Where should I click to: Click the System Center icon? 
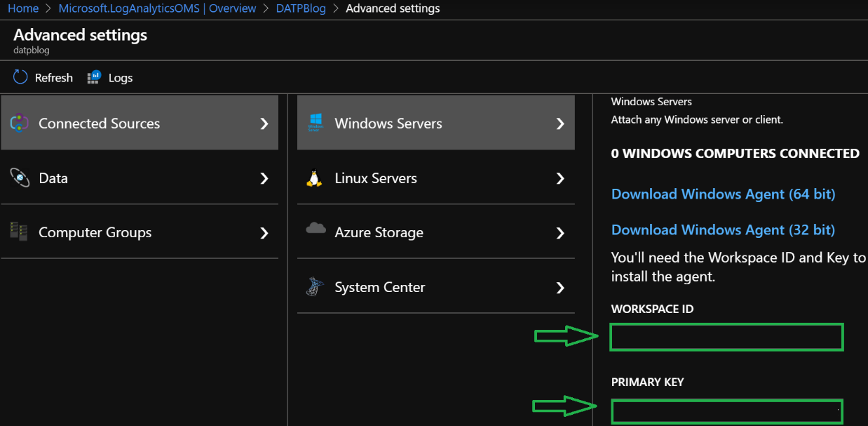pyautogui.click(x=315, y=286)
